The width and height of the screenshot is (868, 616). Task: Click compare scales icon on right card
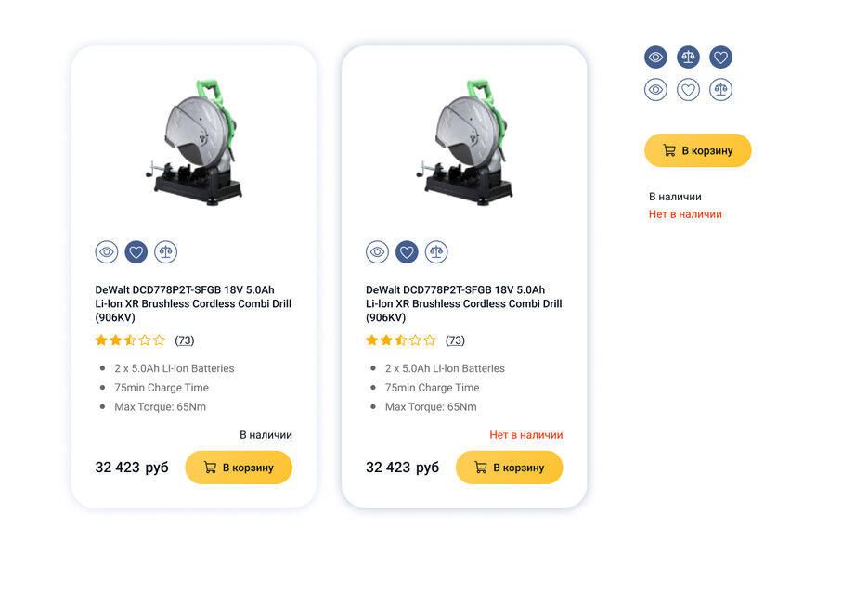(436, 252)
